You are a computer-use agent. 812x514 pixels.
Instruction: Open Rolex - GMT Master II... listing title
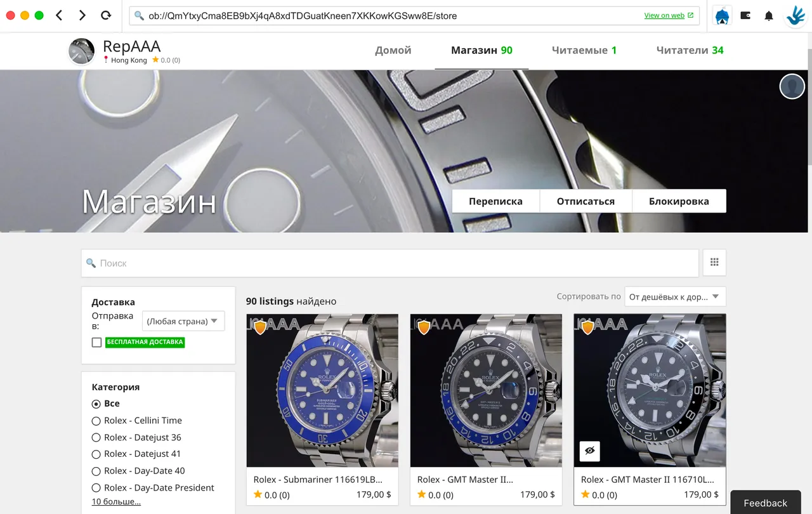click(465, 480)
